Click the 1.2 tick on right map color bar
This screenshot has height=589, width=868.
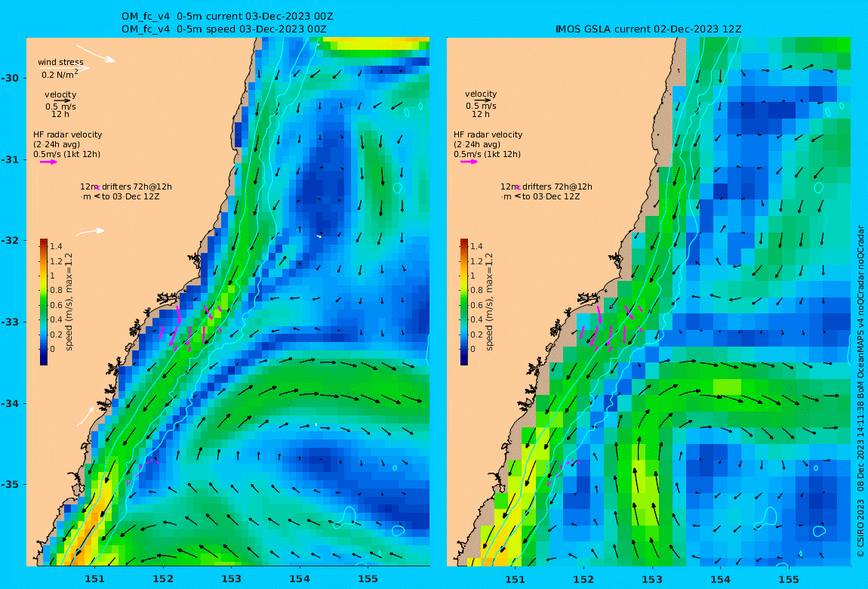pyautogui.click(x=476, y=261)
